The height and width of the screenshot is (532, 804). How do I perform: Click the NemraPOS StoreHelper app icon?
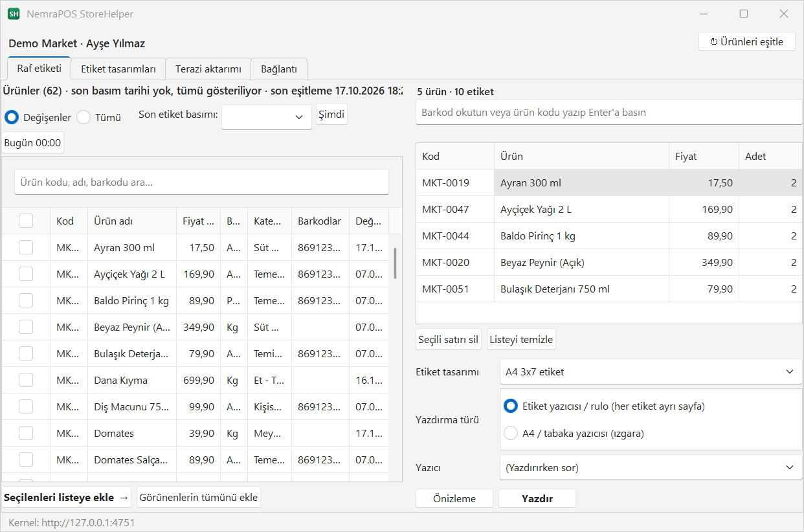pyautogui.click(x=13, y=14)
